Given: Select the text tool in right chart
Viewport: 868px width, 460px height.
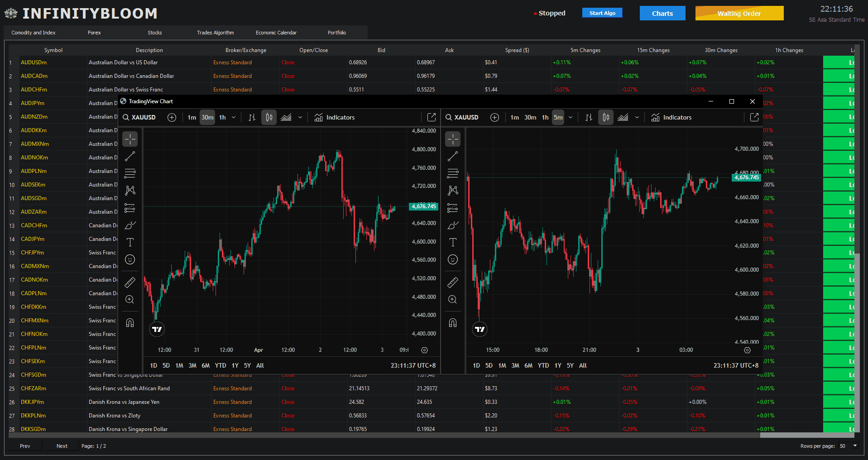Looking at the screenshot, I should [453, 242].
